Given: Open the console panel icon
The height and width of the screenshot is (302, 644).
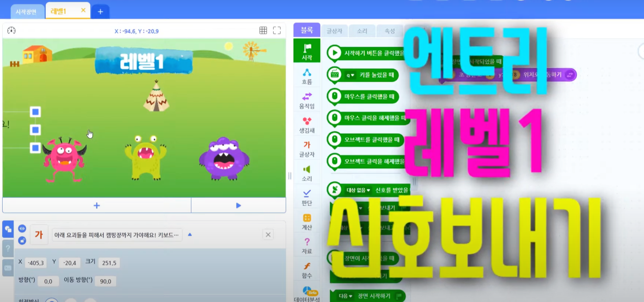Looking at the screenshot, I should [8, 268].
